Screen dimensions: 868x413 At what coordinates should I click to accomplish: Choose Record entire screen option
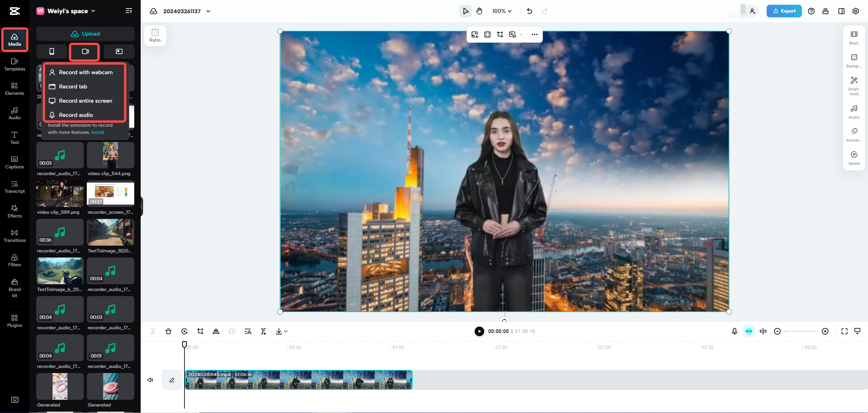click(x=85, y=101)
